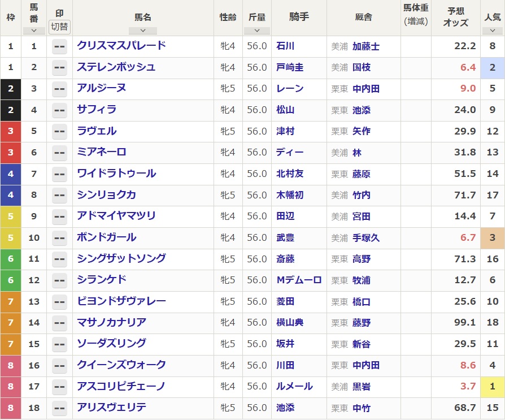The image size is (505, 420).
Task: Set mark for マサノカナリア row
Action: pyautogui.click(x=59, y=323)
